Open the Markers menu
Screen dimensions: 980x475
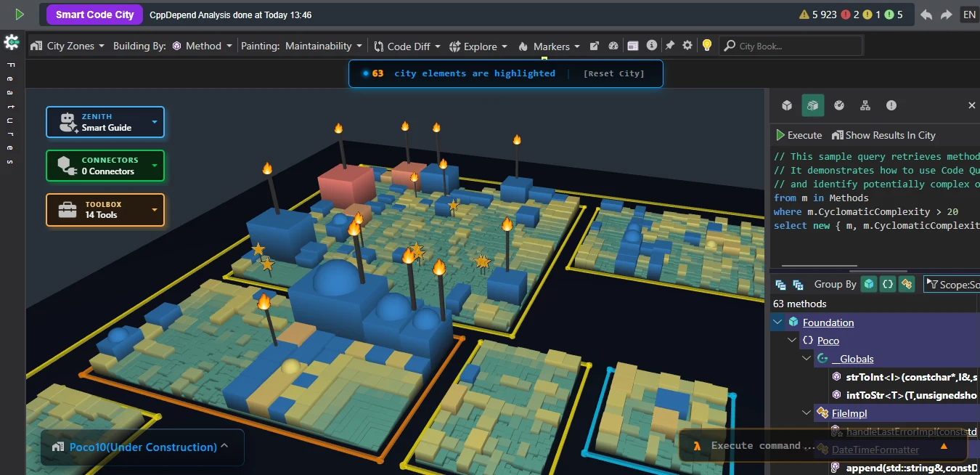pyautogui.click(x=549, y=46)
